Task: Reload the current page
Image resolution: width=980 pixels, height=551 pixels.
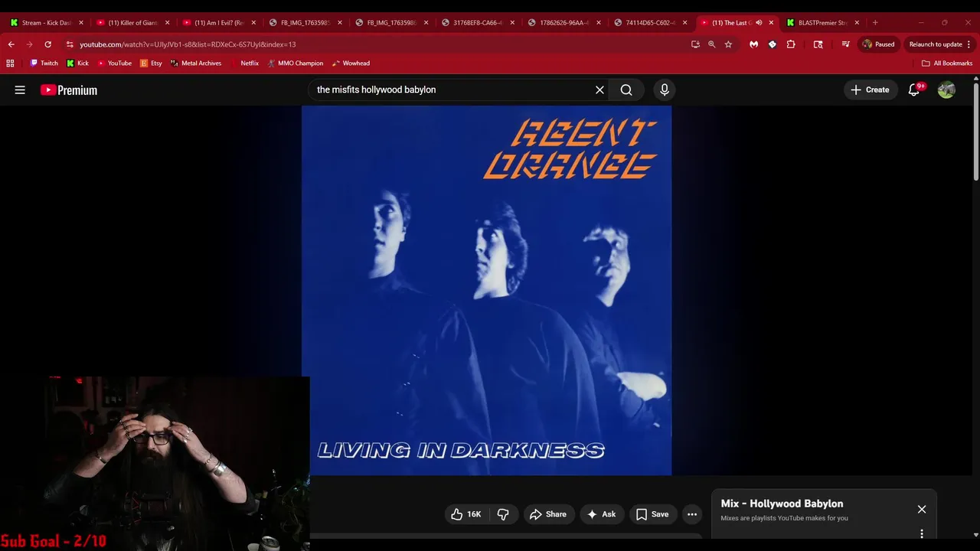Action: pos(47,44)
